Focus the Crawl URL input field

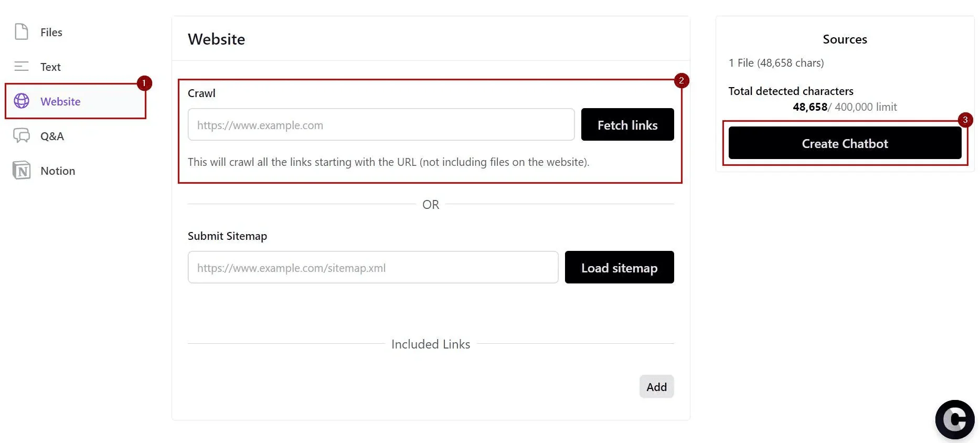click(x=381, y=125)
